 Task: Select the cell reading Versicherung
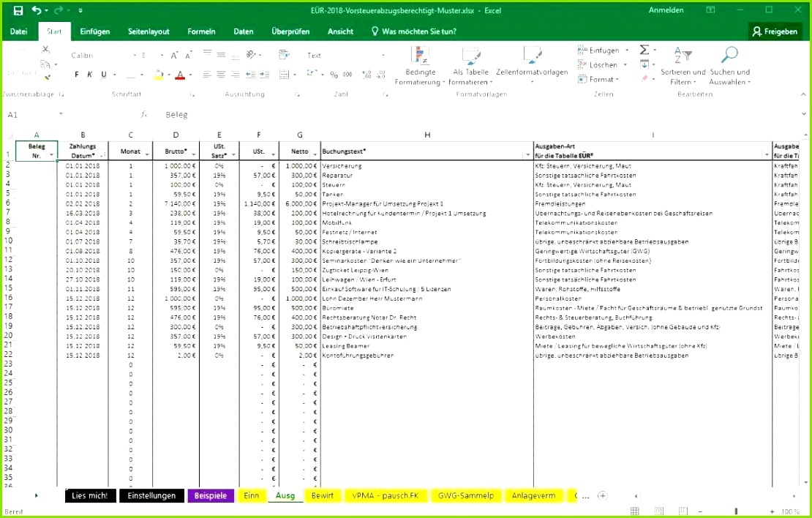(x=427, y=166)
